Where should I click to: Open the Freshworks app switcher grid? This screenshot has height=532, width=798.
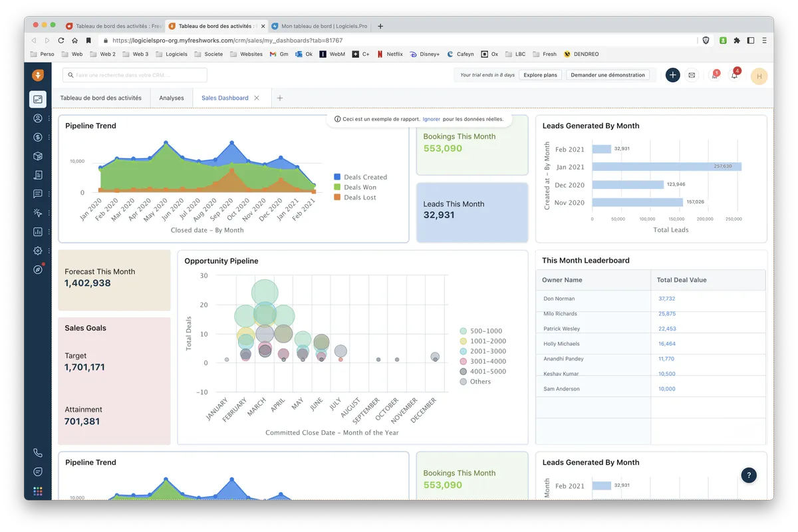coord(38,491)
